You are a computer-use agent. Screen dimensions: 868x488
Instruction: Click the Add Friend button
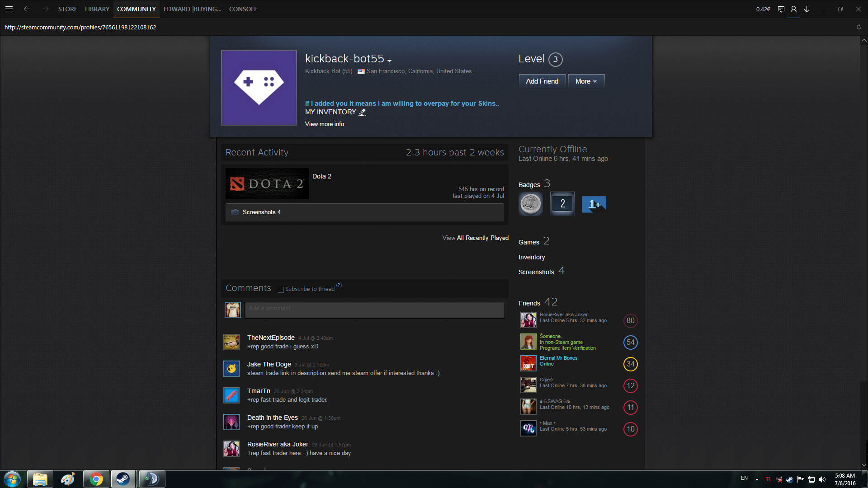pyautogui.click(x=542, y=81)
